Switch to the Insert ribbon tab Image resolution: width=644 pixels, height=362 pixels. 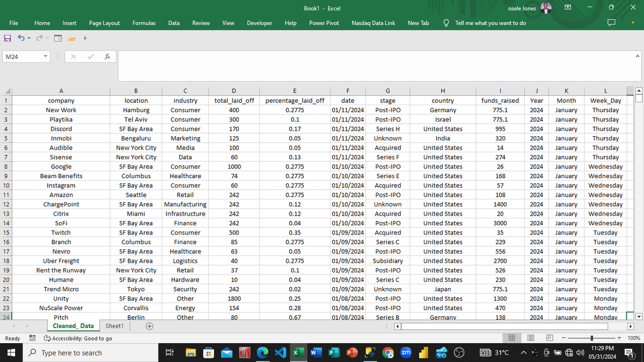click(69, 23)
